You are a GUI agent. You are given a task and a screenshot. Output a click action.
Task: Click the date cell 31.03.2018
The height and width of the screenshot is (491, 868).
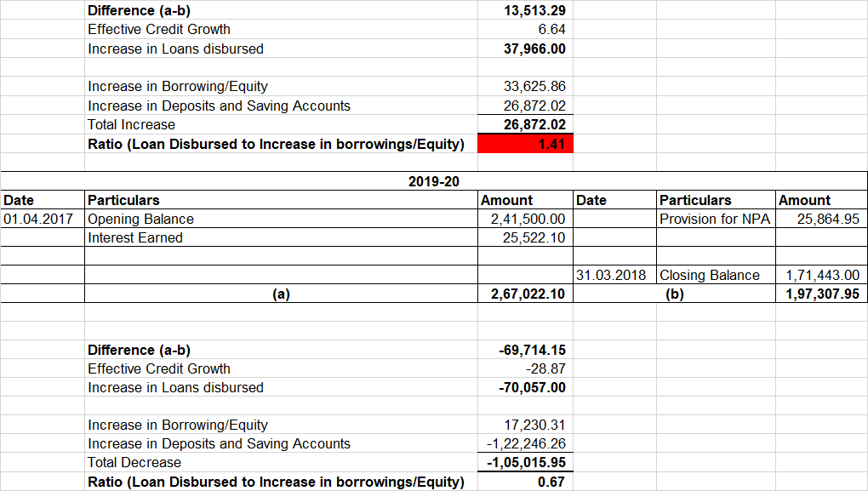[x=614, y=275]
